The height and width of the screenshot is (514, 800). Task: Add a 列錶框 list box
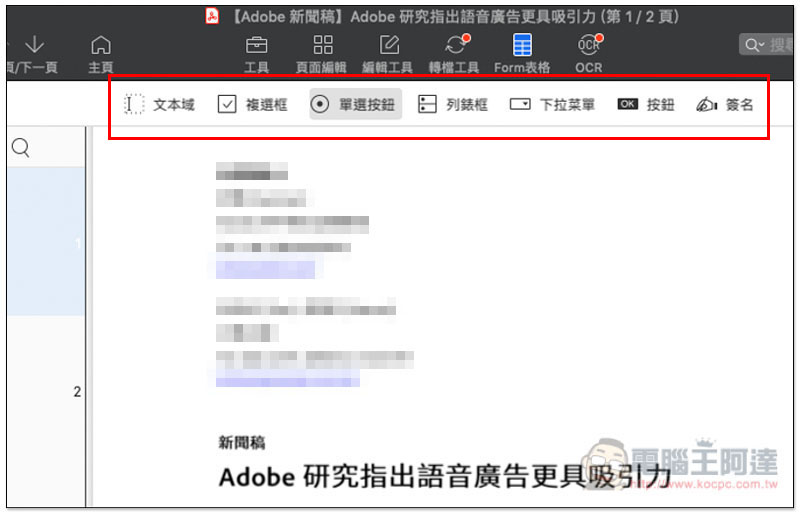pos(453,105)
